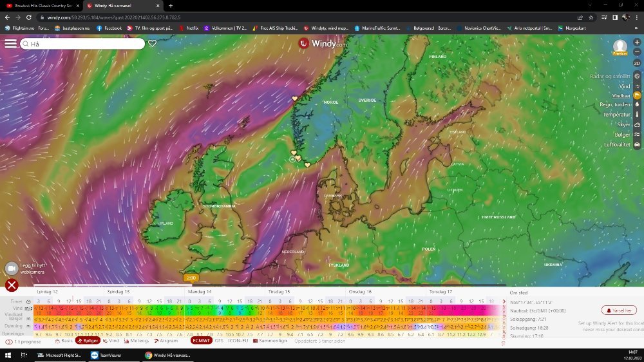Open the MarineTraffic bookmark
644x362 pixels.
[x=377, y=28]
